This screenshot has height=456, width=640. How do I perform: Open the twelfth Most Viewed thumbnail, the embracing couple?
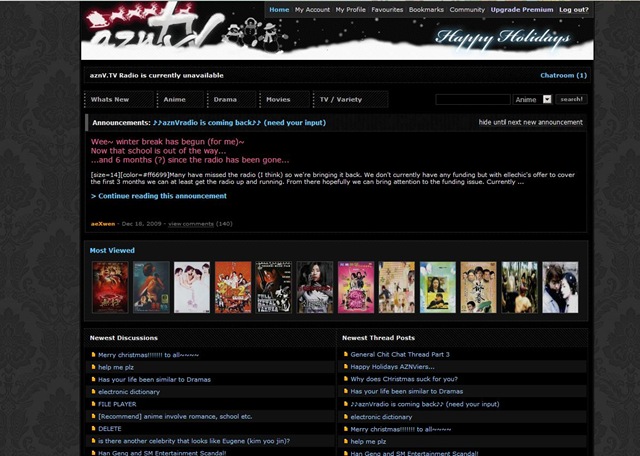tap(560, 287)
